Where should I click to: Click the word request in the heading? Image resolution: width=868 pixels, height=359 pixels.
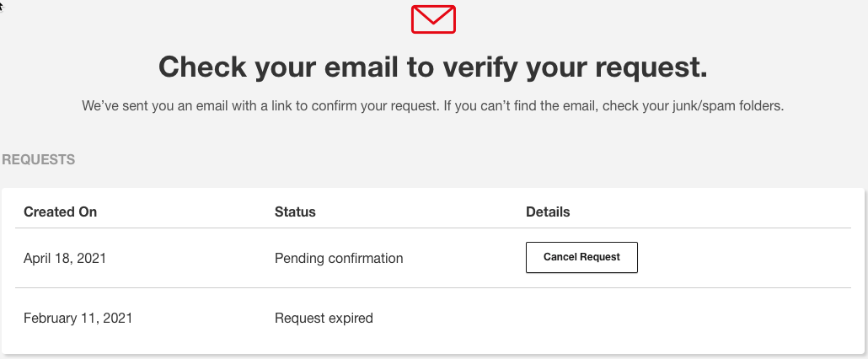click(652, 67)
